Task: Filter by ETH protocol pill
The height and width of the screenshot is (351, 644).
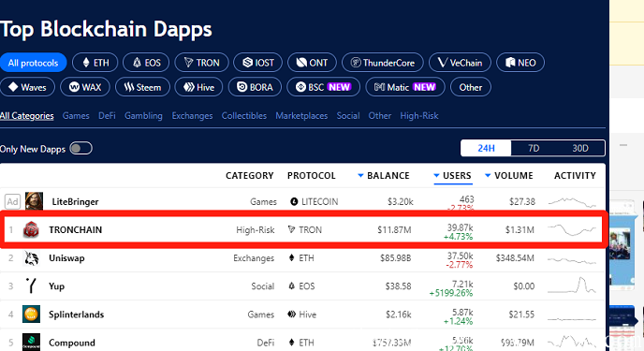Action: click(95, 63)
